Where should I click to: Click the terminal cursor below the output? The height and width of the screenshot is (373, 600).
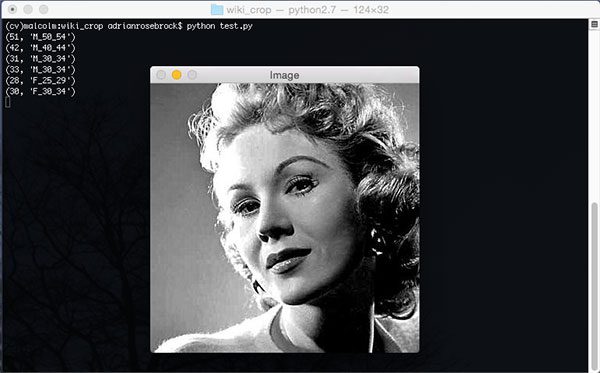[8, 102]
